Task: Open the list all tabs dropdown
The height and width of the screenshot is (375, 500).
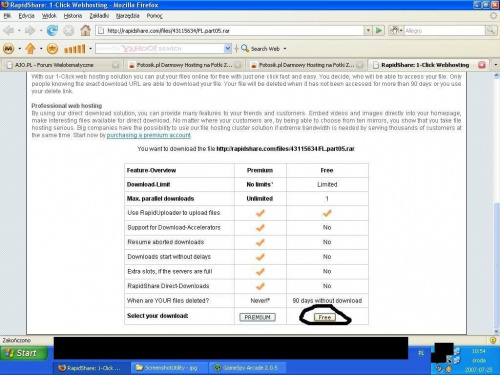Action: (x=495, y=65)
